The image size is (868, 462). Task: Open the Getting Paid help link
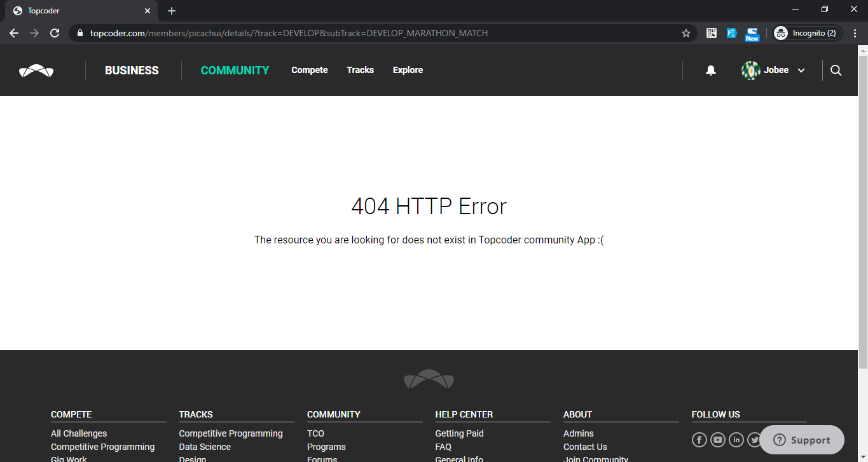(459, 433)
